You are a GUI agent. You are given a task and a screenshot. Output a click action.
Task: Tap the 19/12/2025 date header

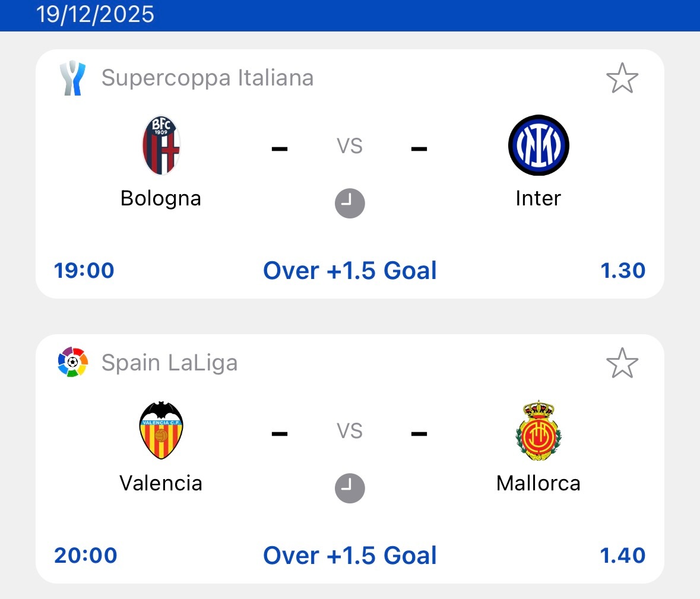click(95, 14)
